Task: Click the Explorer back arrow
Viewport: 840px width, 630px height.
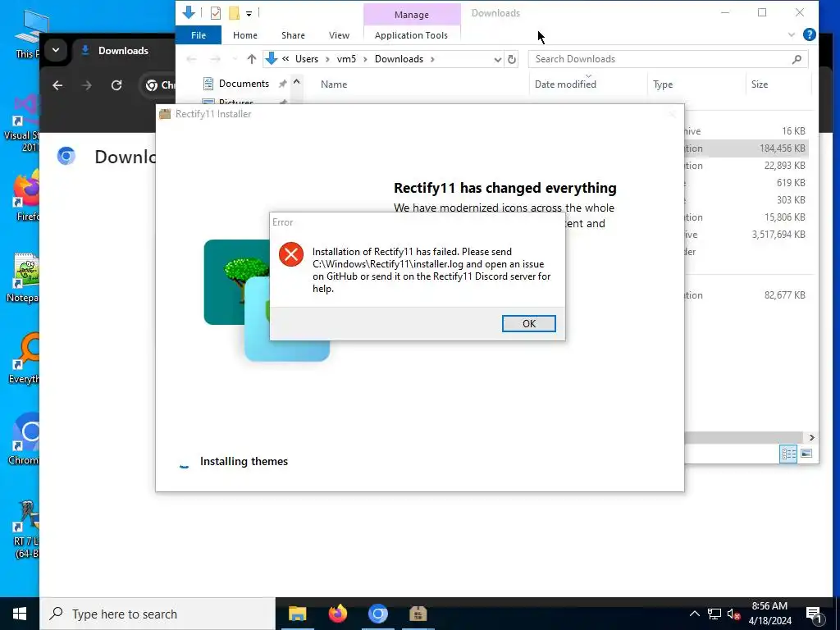Action: tap(191, 59)
